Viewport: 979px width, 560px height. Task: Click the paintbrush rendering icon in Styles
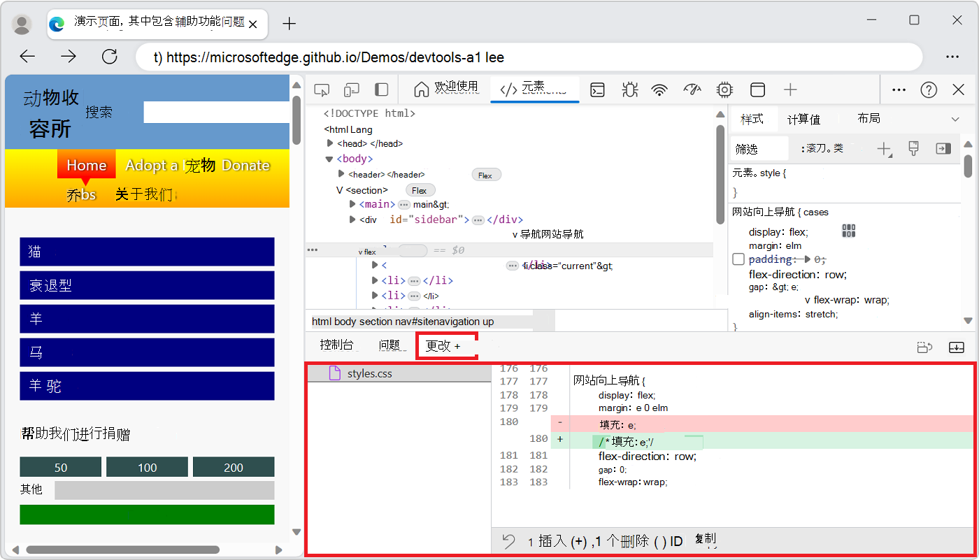(x=913, y=148)
